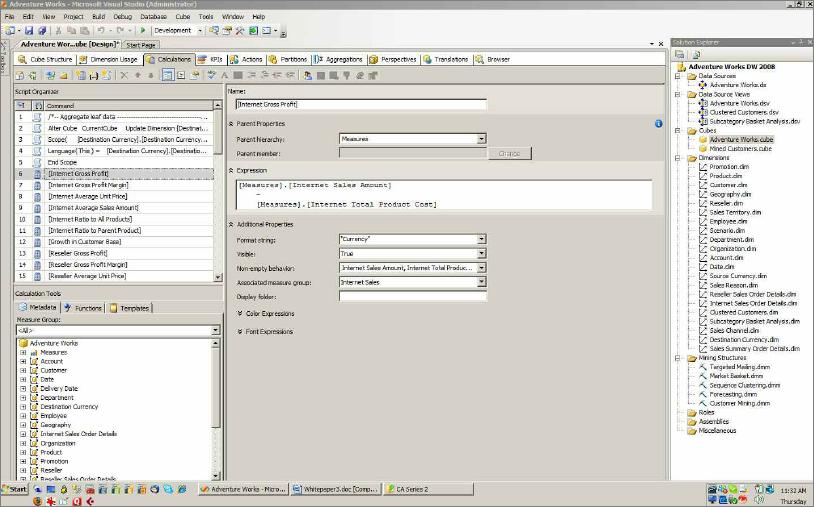814x507 pixels.
Task: Click the Cut scissors toolbar icon
Action: click(59, 31)
